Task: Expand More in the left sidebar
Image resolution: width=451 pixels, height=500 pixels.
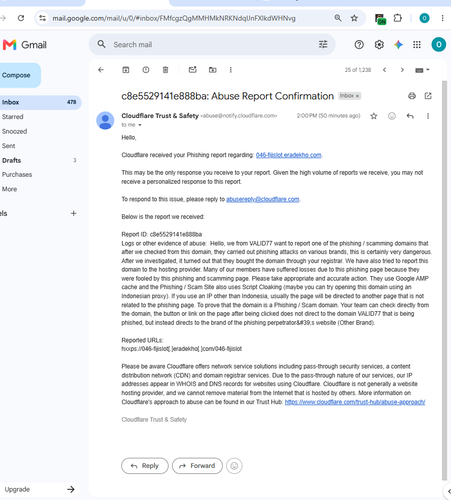Action: 9,189
